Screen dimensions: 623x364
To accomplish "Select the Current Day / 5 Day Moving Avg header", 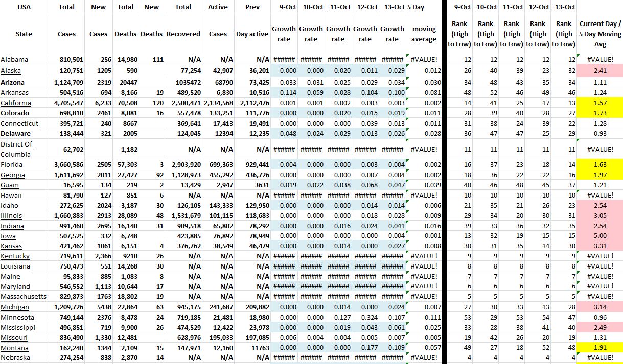I will coord(600,34).
